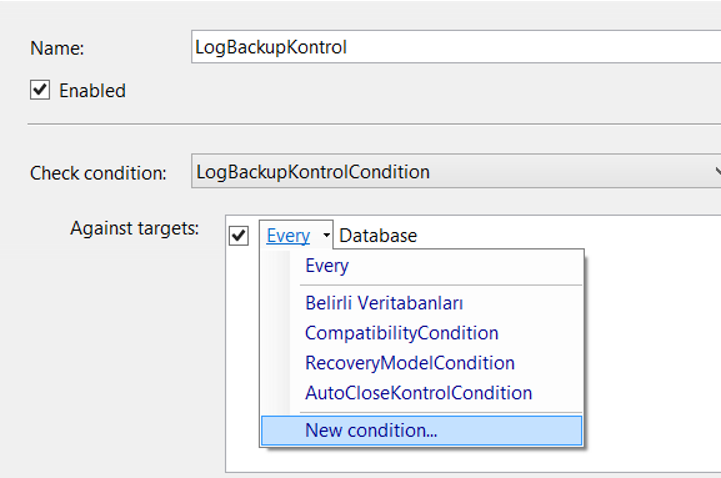This screenshot has height=478, width=721.
Task: Click the Against targets label
Action: click(x=134, y=228)
